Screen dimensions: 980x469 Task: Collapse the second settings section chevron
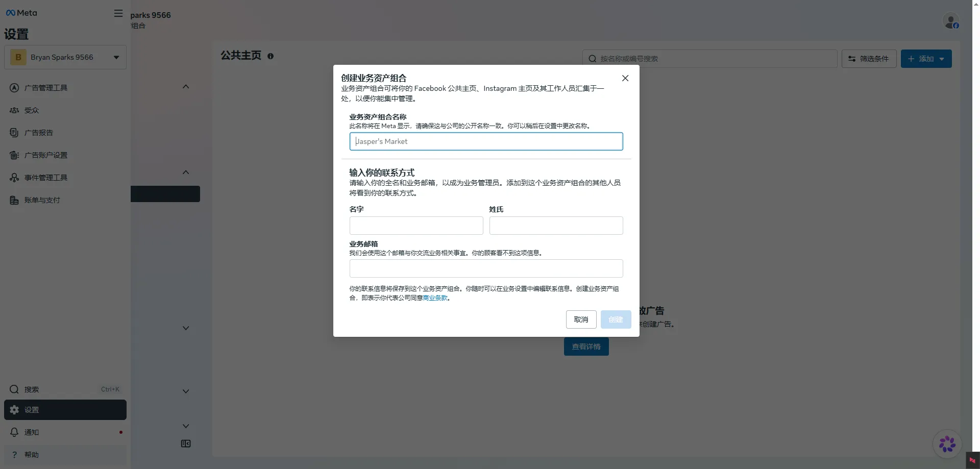pyautogui.click(x=186, y=172)
